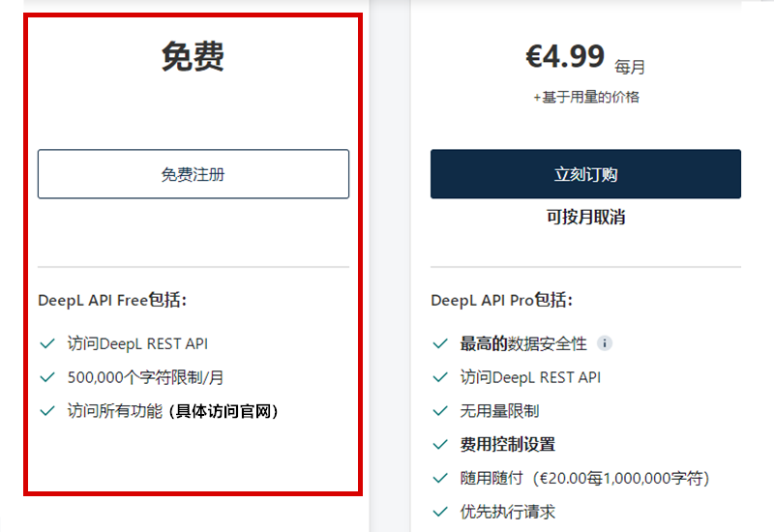Click the €4.99 price text
Screen dimensions: 774x532
tap(565, 57)
